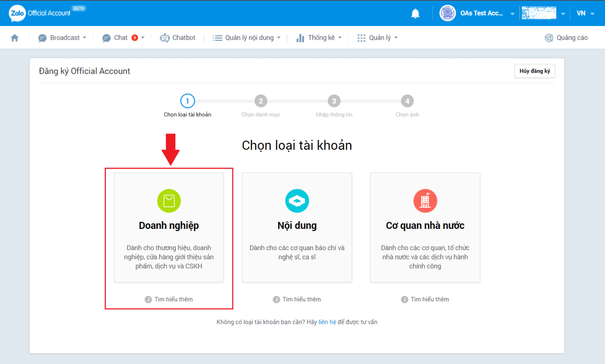605x364 pixels.
Task: Select the teal Nội dung icon
Action: tap(297, 201)
